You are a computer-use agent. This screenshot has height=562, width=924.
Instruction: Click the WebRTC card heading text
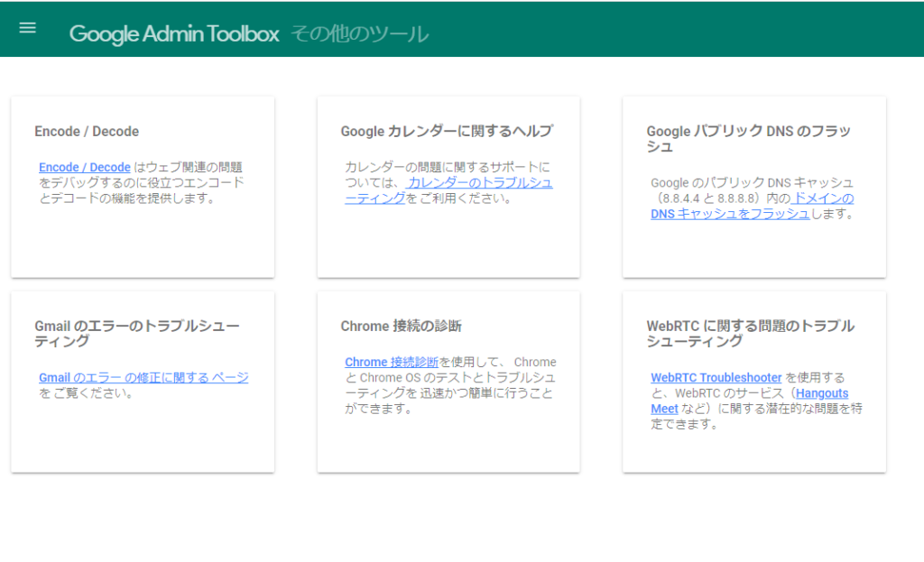click(752, 334)
